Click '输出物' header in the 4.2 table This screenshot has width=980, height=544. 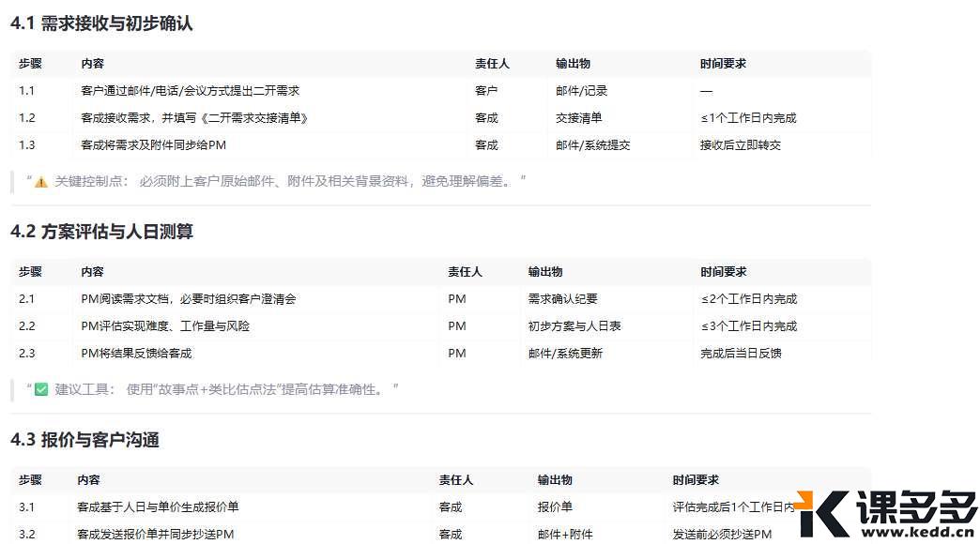click(545, 272)
